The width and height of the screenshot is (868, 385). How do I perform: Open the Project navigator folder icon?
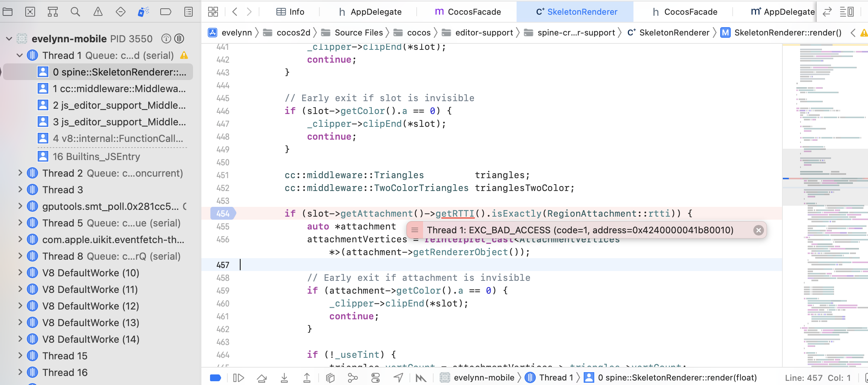tap(8, 12)
